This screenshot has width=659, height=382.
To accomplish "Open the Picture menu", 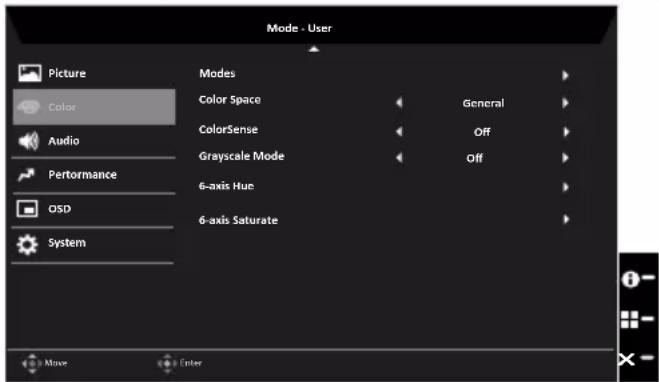I will (94, 73).
